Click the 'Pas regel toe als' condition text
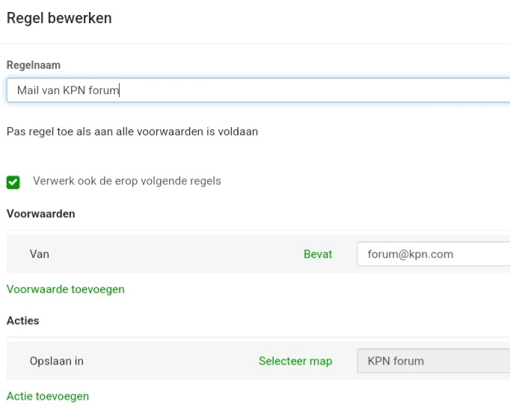The width and height of the screenshot is (510, 420). pos(132,132)
